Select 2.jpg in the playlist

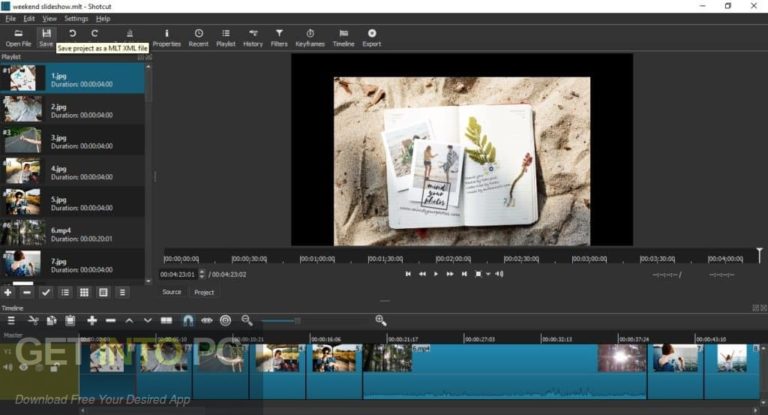pyautogui.click(x=72, y=110)
